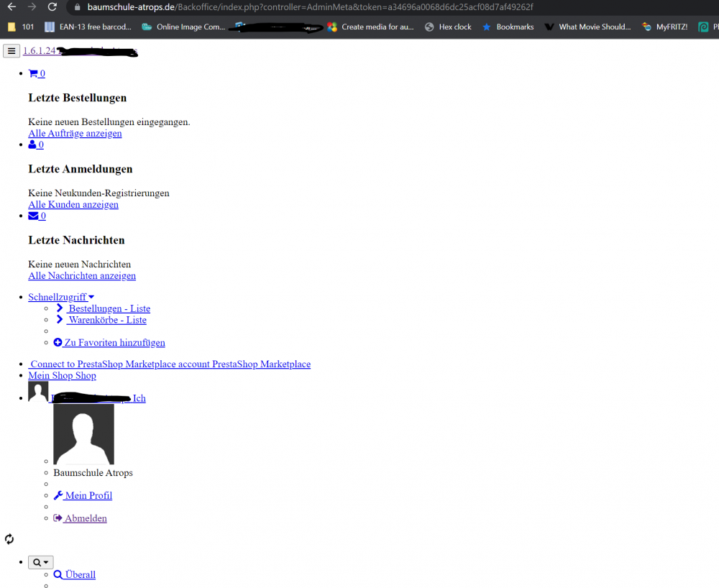Click the logout icon beside Abmelden

(x=58, y=518)
